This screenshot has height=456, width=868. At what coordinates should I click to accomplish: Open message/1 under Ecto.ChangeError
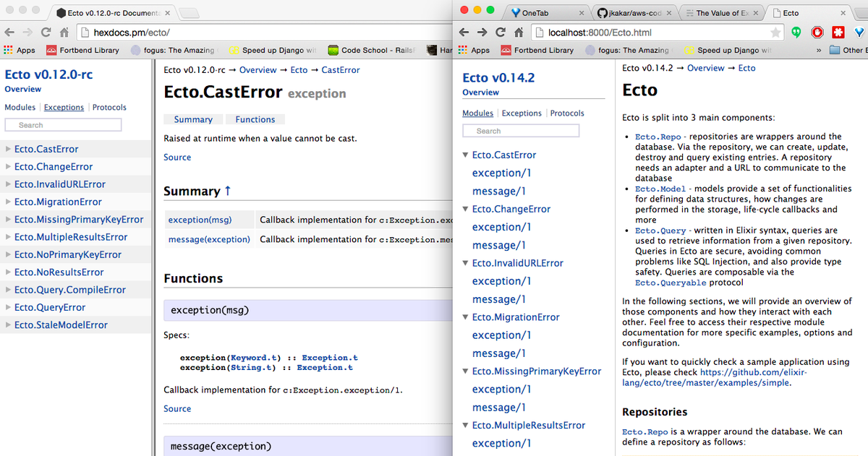[499, 245]
